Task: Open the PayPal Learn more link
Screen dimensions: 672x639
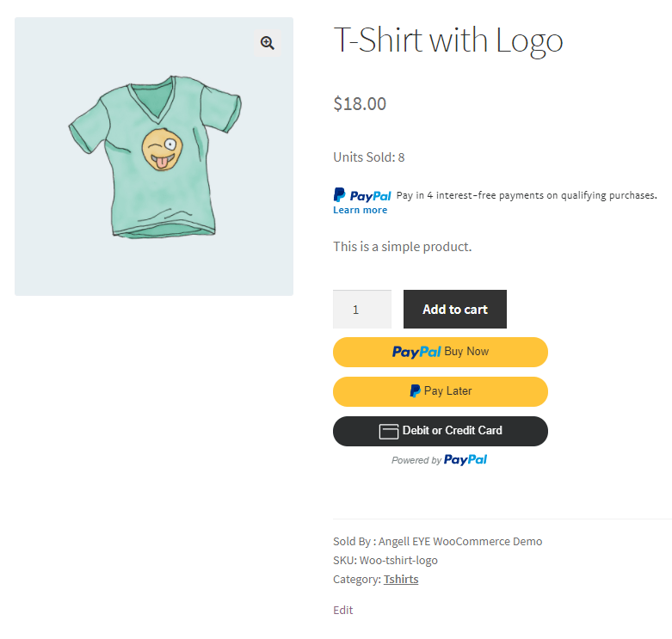Action: (360, 210)
